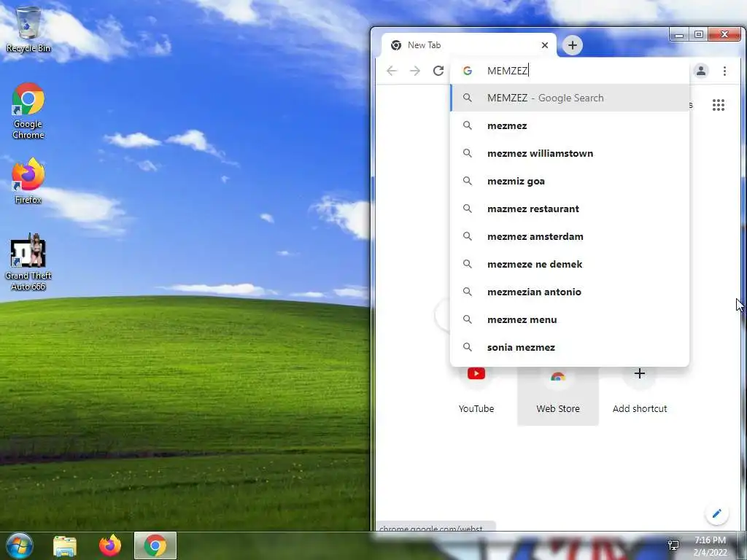Pick the 'mezmez' suggestion
Screen dimensions: 747x560
tap(569, 125)
